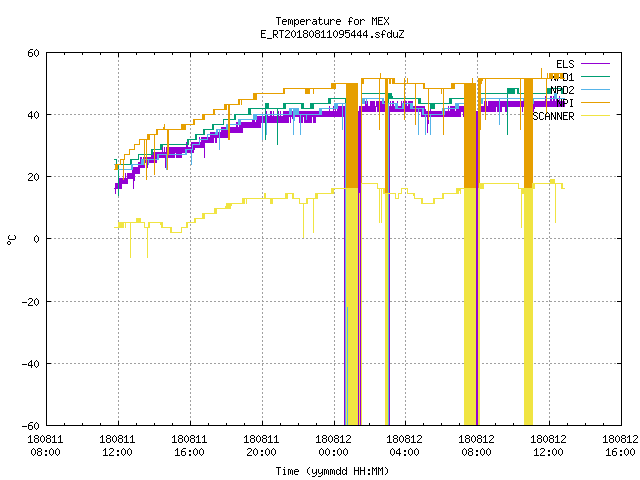
Task: Click the y-axis label 20
Action: (x=33, y=177)
